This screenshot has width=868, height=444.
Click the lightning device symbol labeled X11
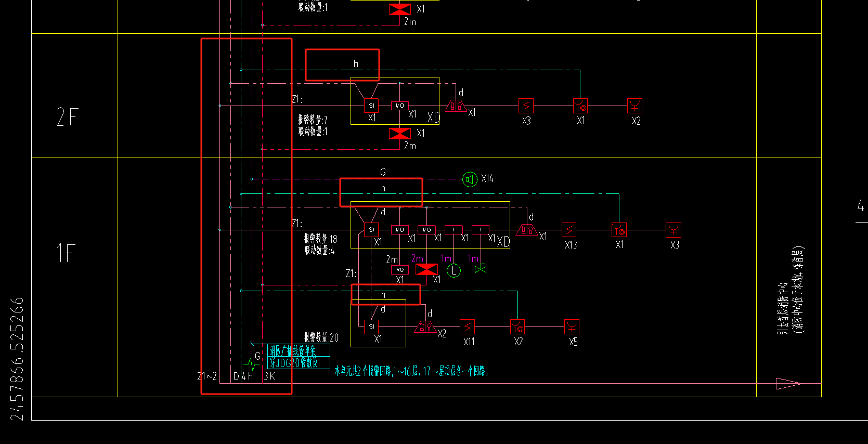coord(468,327)
